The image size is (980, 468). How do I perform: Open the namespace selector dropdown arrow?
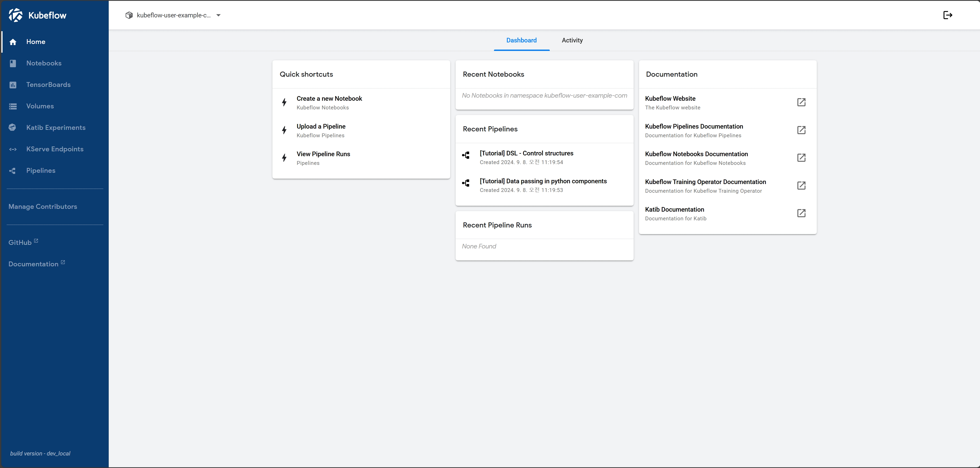[218, 16]
